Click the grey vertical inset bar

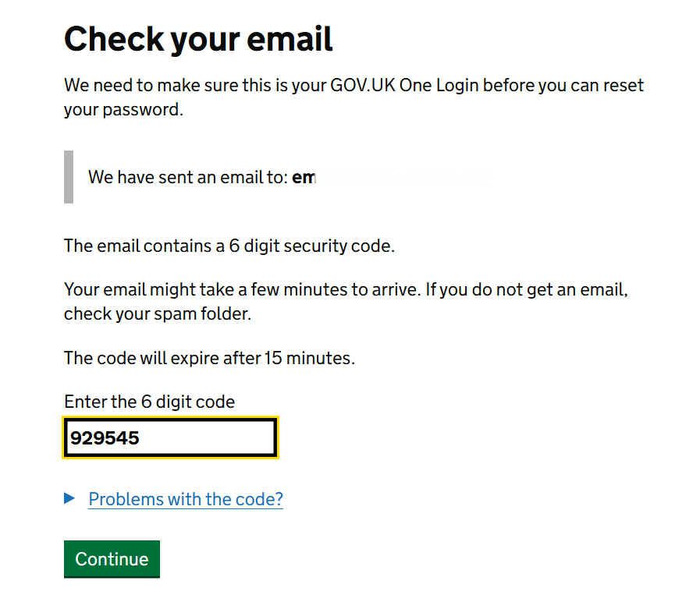(69, 177)
